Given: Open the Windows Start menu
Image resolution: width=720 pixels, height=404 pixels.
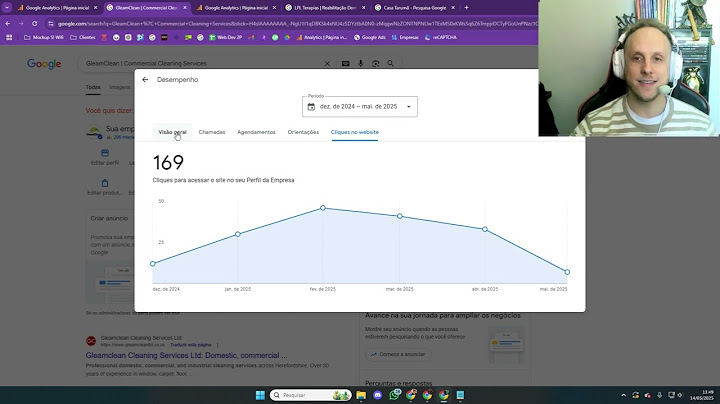Looking at the screenshot, I should [x=260, y=395].
